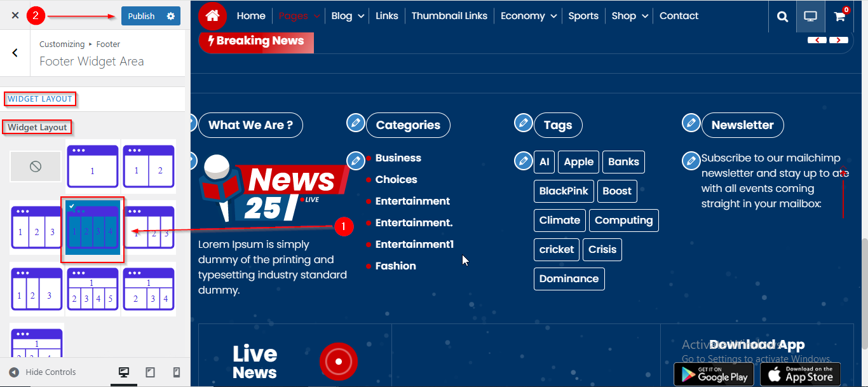Click the Hide Controls link
The width and height of the screenshot is (868, 387).
(43, 372)
